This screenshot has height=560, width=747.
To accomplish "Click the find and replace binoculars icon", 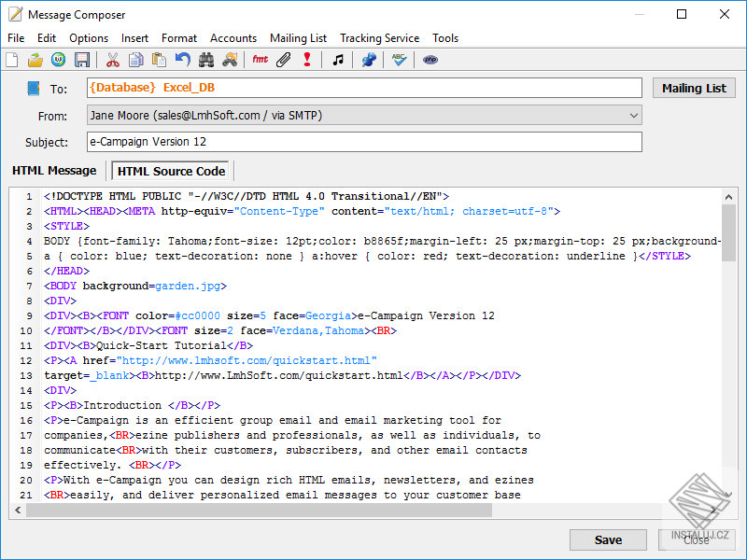I will coord(230,60).
